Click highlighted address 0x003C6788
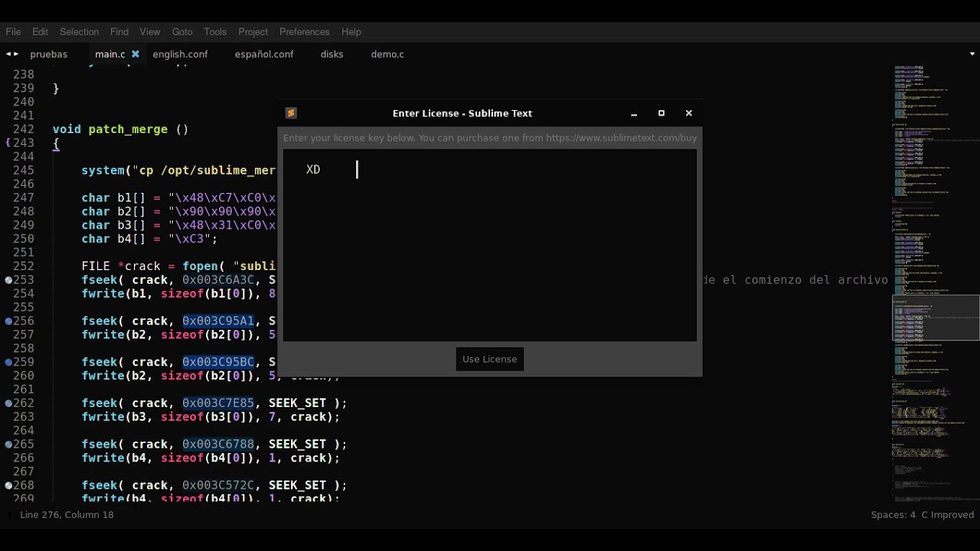Viewport: 980px width, 551px height. [x=218, y=445]
